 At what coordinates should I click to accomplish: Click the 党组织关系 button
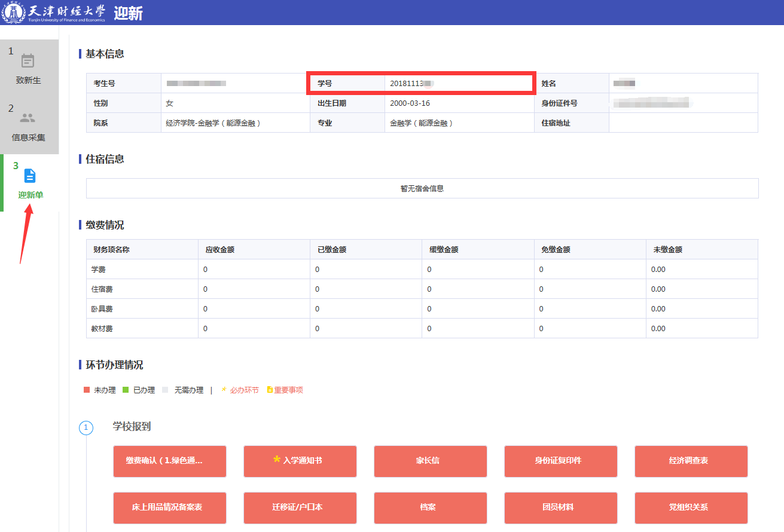click(691, 507)
